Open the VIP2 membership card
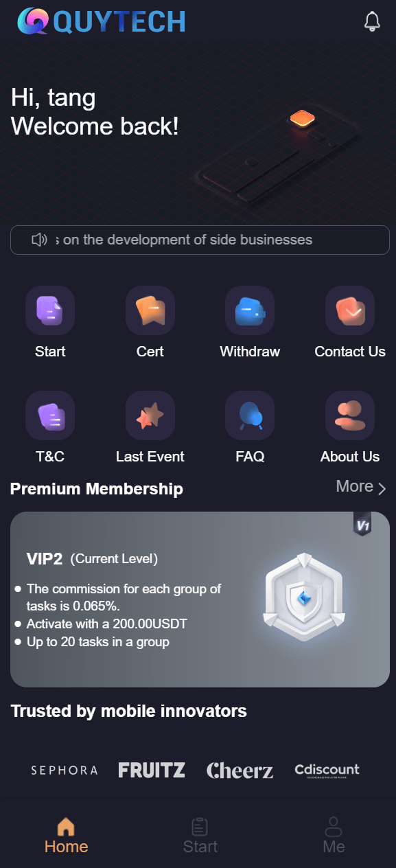396x868 pixels. tap(200, 599)
